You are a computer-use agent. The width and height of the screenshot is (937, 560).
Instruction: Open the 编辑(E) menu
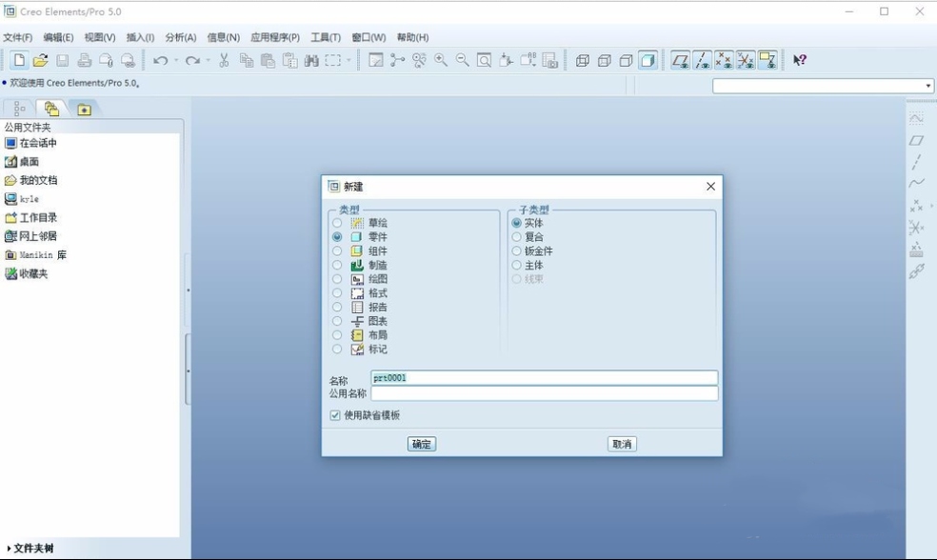[58, 37]
